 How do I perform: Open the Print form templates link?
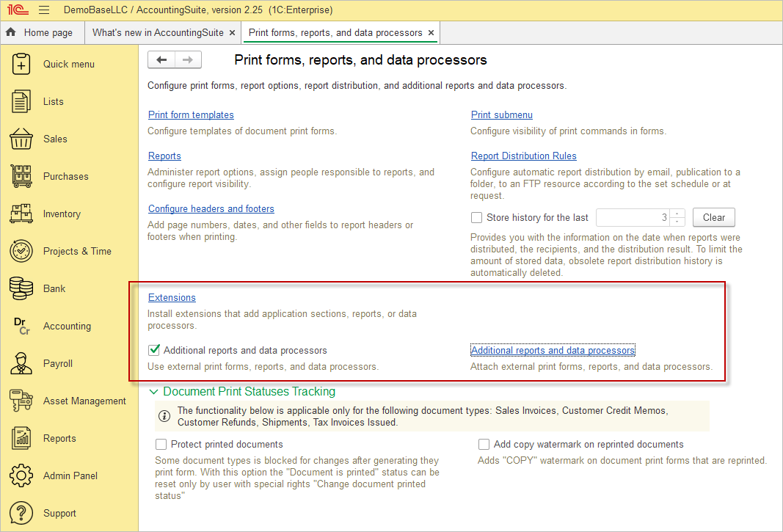click(191, 115)
